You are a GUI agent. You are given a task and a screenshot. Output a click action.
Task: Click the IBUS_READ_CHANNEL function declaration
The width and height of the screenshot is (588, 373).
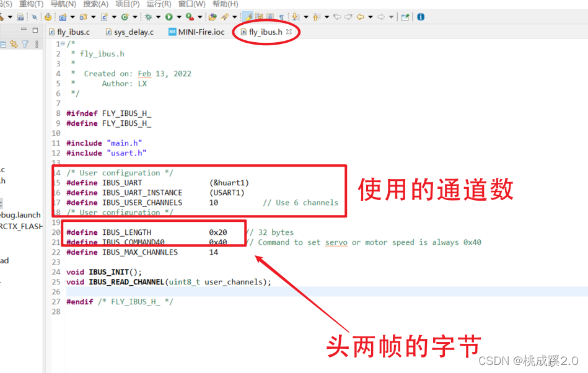point(126,282)
